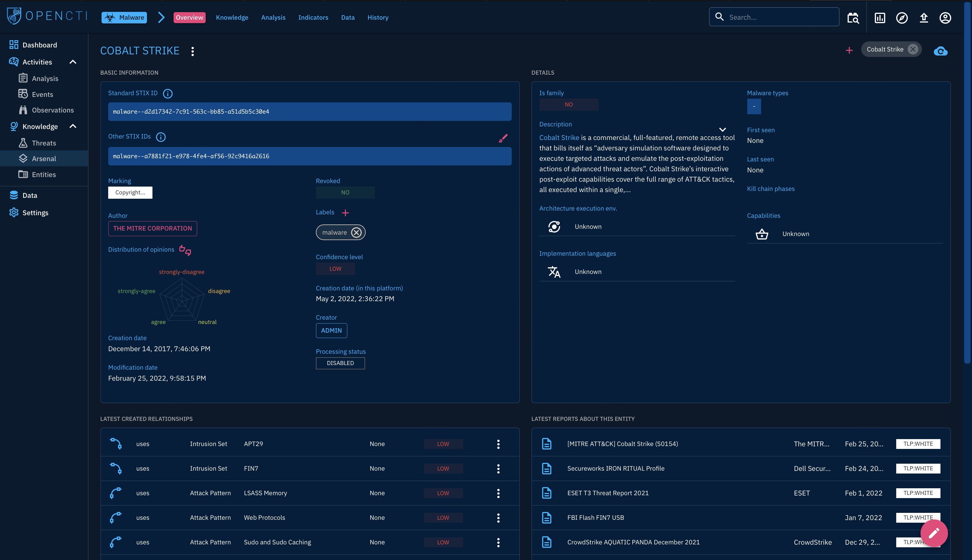Click the APT29 relationship route icon
972x560 pixels.
(116, 444)
